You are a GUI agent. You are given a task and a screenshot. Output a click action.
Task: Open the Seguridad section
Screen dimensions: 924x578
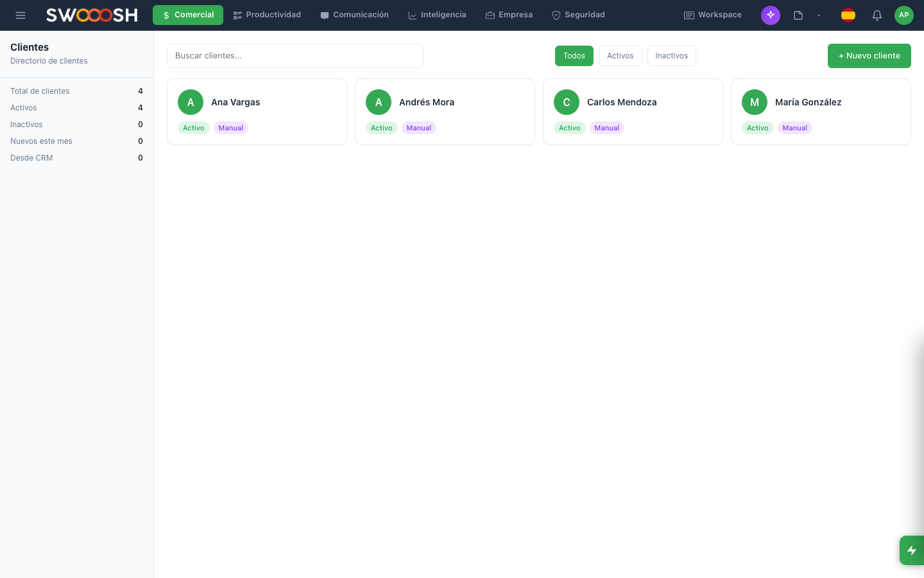577,15
